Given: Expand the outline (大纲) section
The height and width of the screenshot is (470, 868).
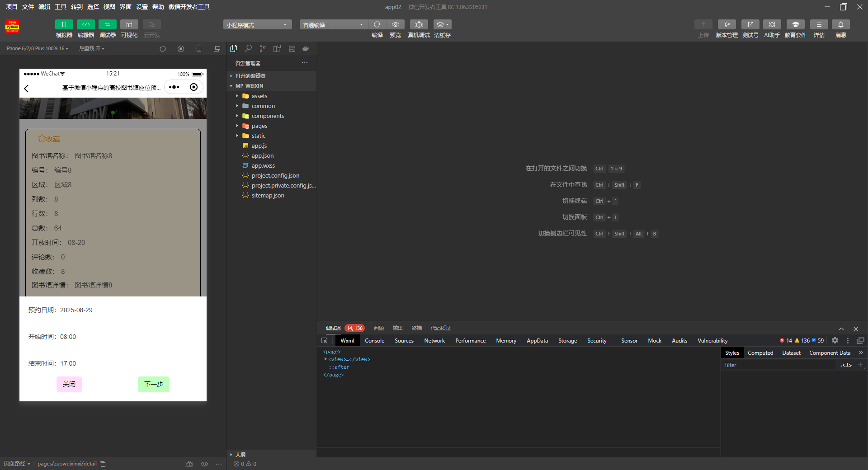Looking at the screenshot, I should click(240, 455).
